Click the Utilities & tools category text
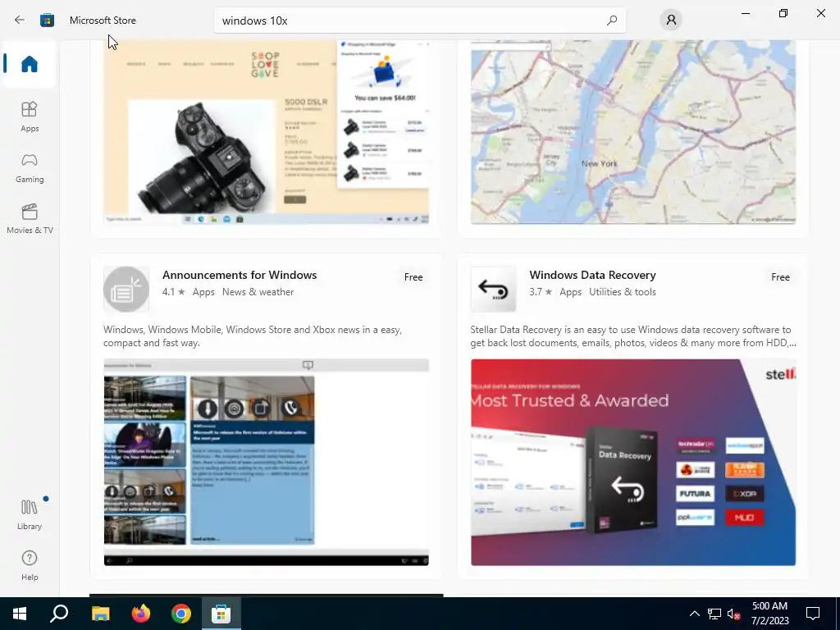 623,292
